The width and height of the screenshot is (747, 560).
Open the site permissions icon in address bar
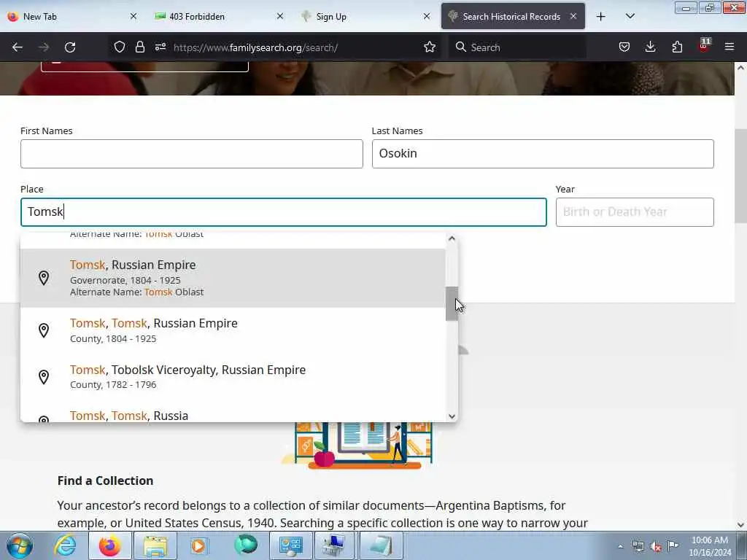pyautogui.click(x=160, y=47)
